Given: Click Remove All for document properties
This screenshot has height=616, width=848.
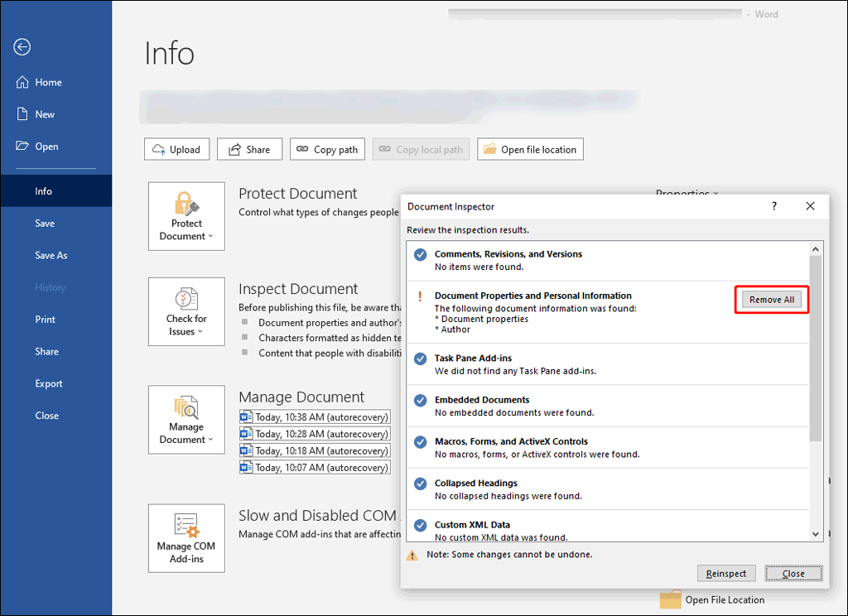Looking at the screenshot, I should 772,300.
